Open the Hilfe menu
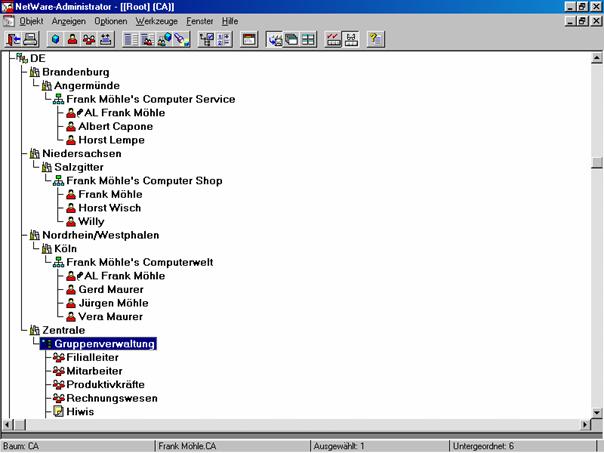The image size is (604, 453). coord(230,21)
